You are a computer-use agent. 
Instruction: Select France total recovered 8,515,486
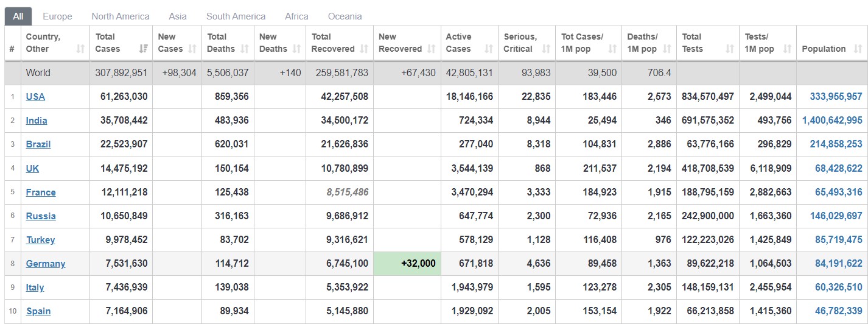click(348, 192)
